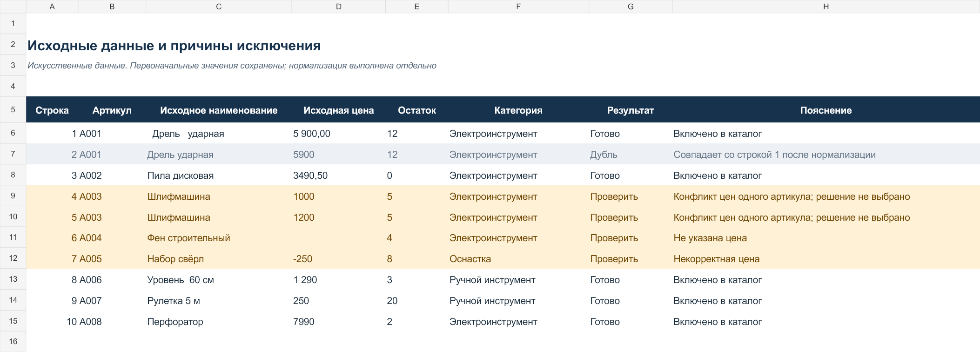Select the cell "Дубль"
The width and height of the screenshot is (980, 352).
(631, 155)
